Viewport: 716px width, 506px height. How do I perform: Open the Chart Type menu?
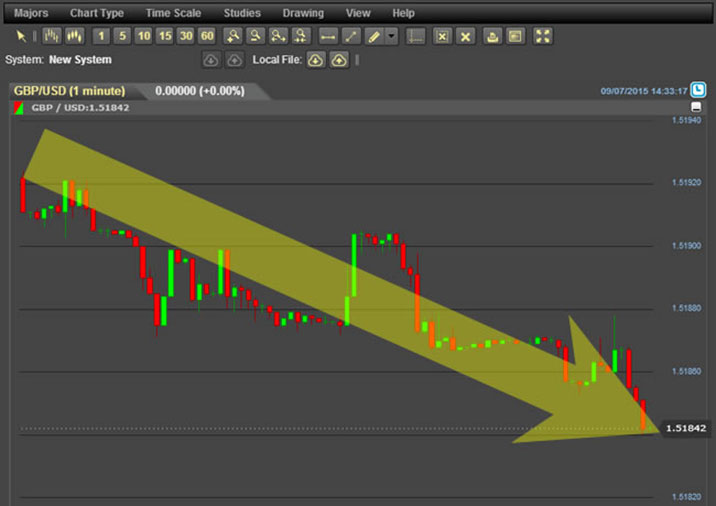97,13
